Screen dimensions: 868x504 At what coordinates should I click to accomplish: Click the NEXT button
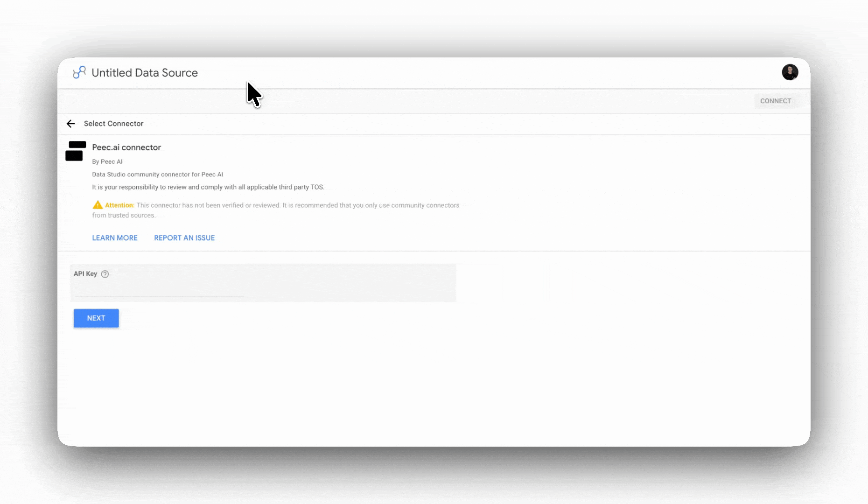coord(96,318)
